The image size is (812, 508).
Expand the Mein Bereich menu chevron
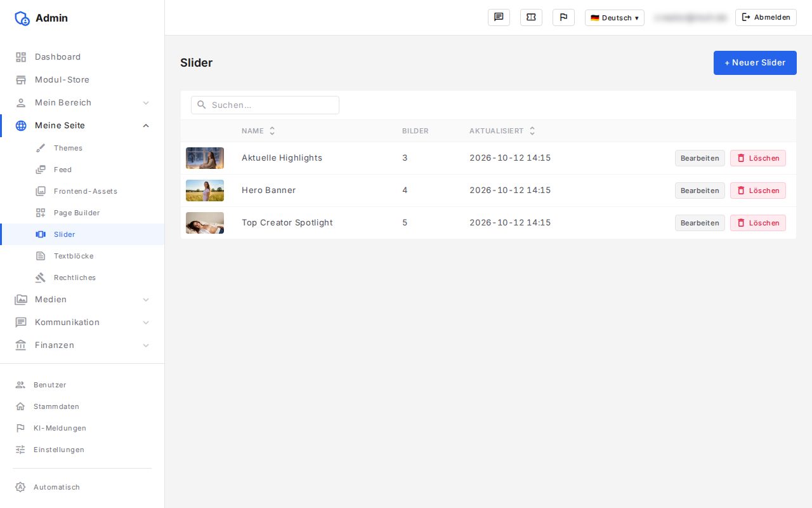coord(146,103)
